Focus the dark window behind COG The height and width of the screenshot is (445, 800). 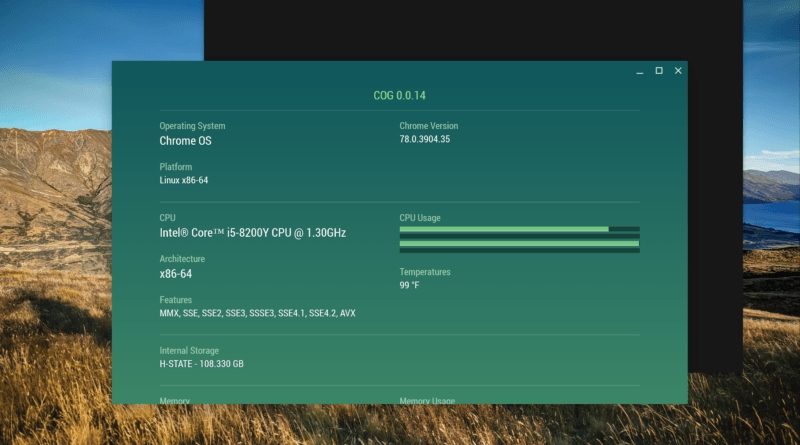pyautogui.click(x=470, y=30)
